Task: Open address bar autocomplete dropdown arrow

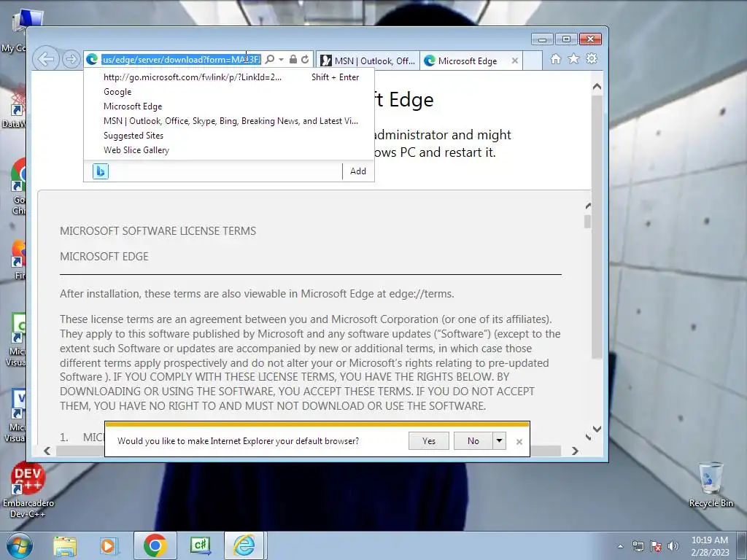Action: (281, 60)
